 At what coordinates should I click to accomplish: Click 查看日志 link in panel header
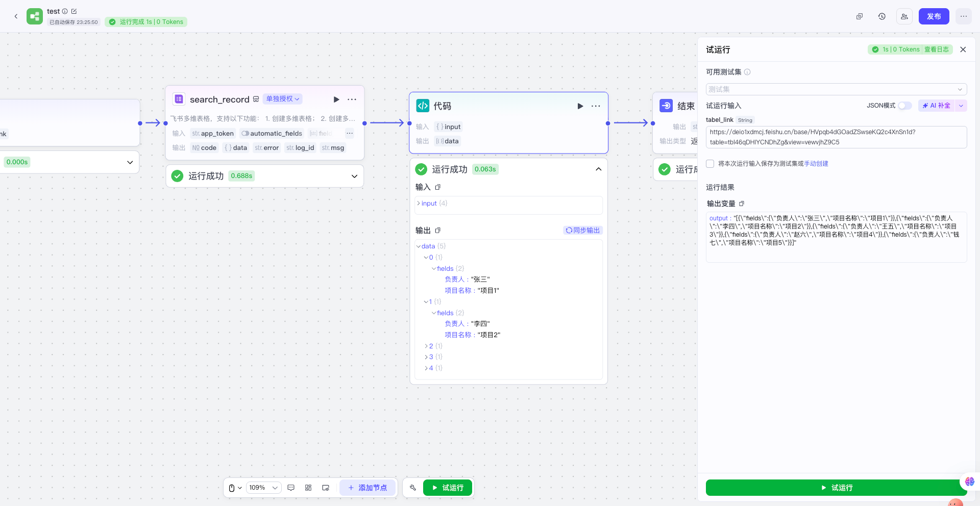point(936,49)
